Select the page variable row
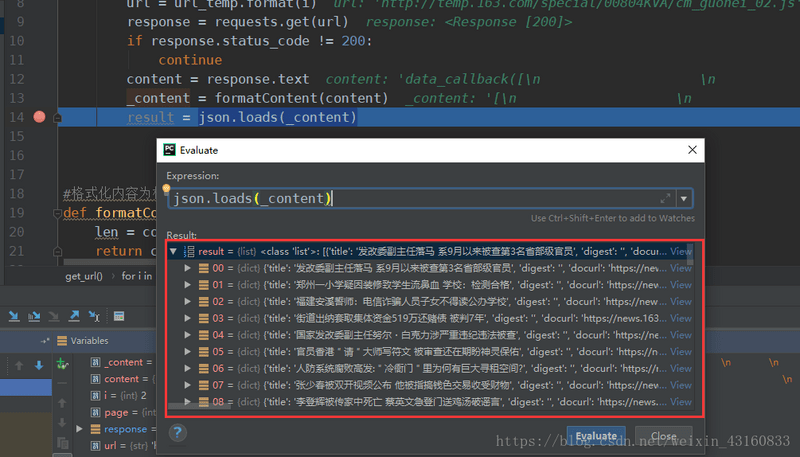Image resolution: width=800 pixels, height=457 pixels. pos(123,412)
